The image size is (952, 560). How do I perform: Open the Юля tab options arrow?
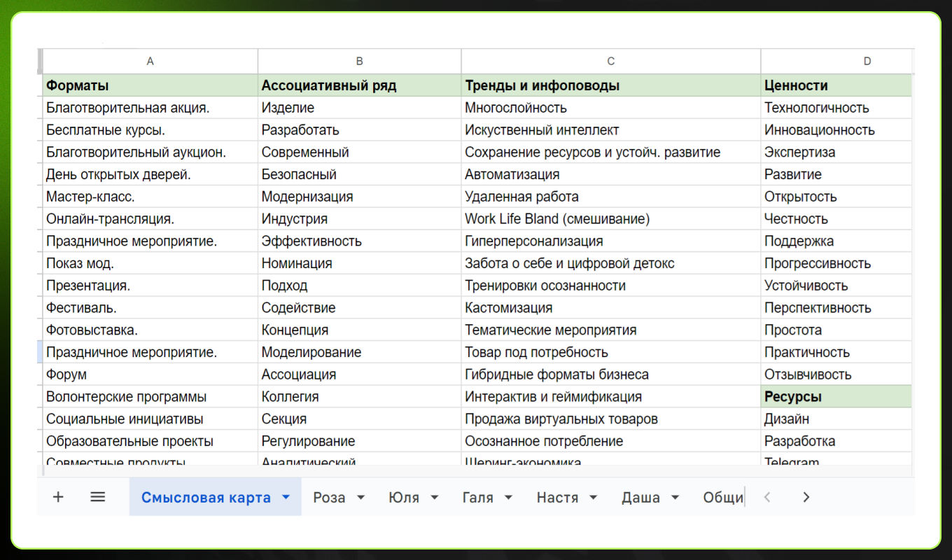435,498
